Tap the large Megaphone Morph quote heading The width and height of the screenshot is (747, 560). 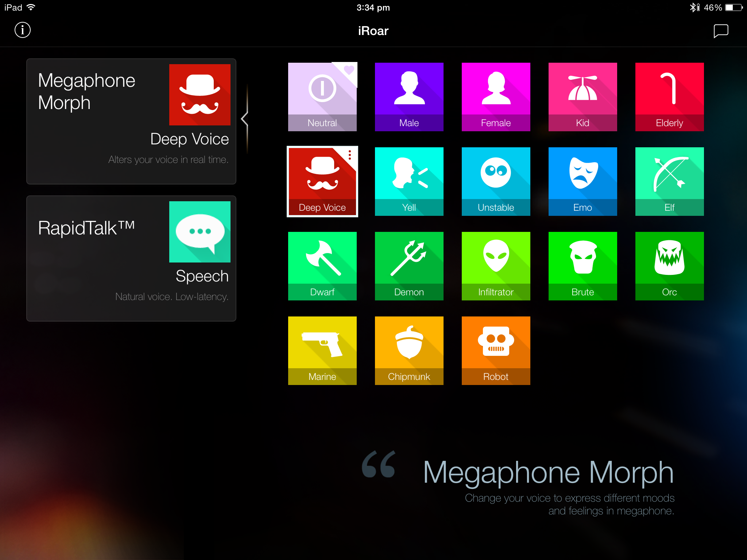548,472
